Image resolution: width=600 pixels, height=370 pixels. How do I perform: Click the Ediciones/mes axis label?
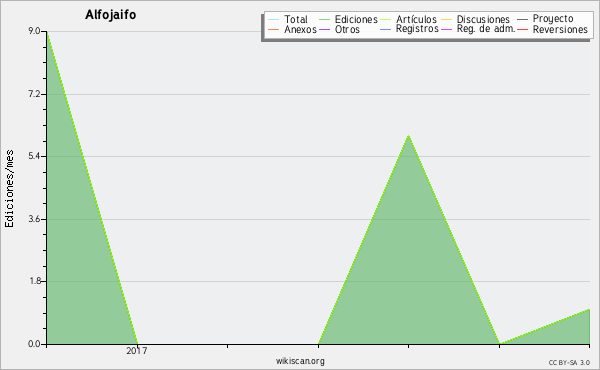9,189
